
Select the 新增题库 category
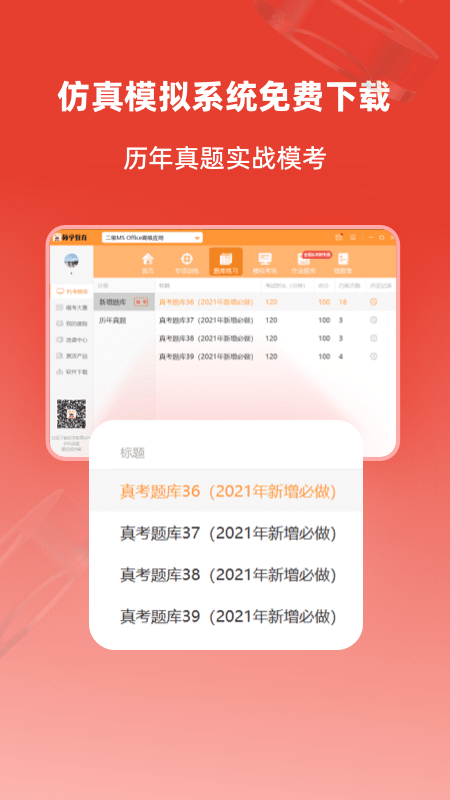[x=124, y=302]
